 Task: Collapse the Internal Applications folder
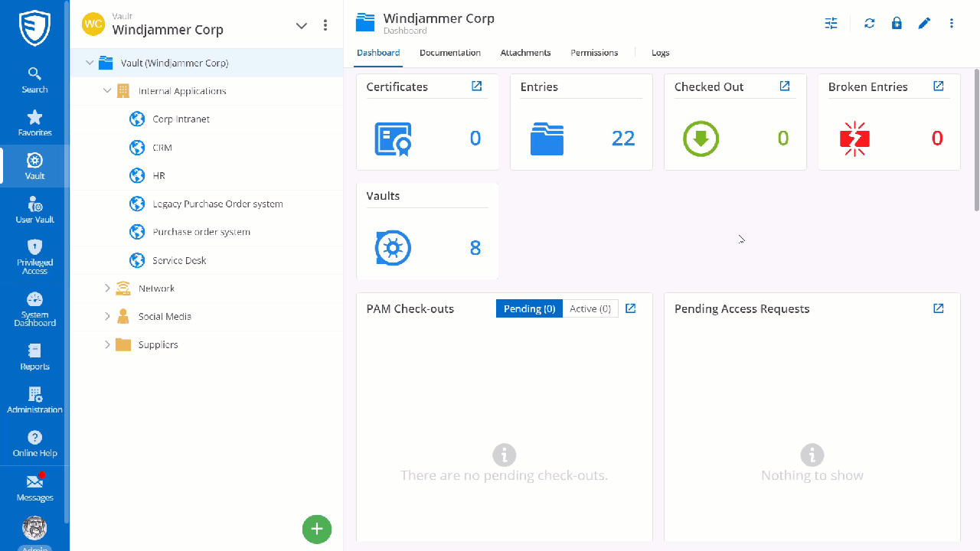(107, 91)
